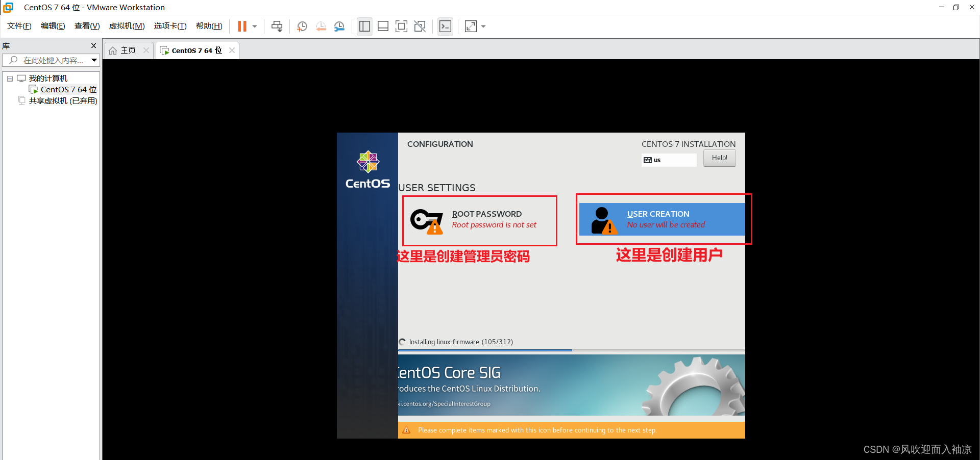Close the library panel
The height and width of the screenshot is (460, 980).
93,45
